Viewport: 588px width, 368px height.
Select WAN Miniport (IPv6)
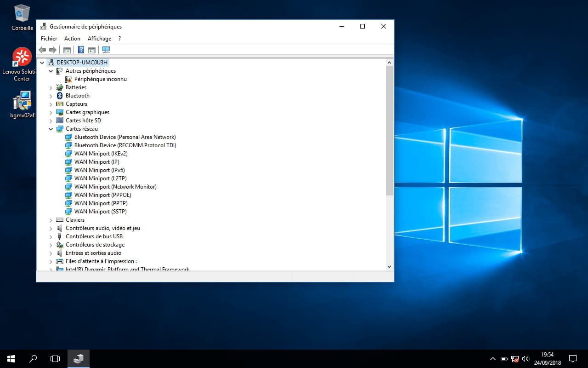point(100,170)
